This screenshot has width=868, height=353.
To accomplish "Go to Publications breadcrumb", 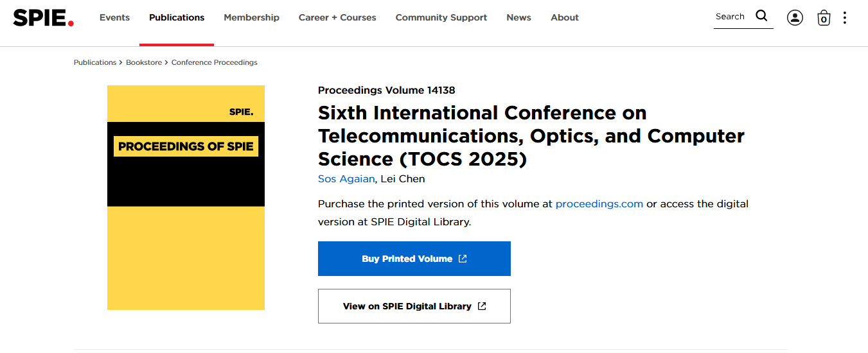I will click(x=95, y=62).
